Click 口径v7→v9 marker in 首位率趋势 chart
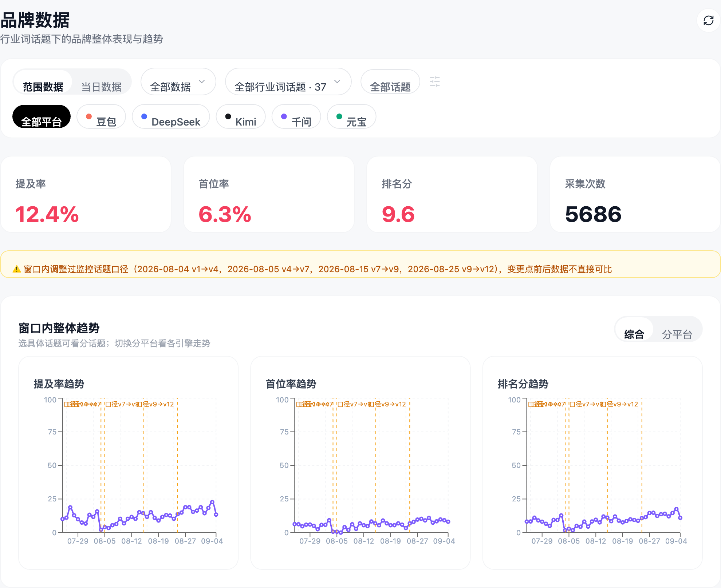721x588 pixels. click(x=355, y=404)
